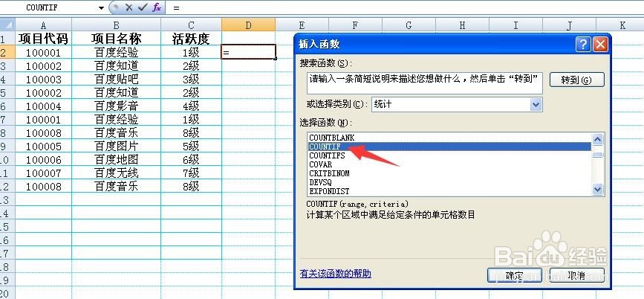Select DEVSQ in function list
The width and height of the screenshot is (644, 299).
pos(449,182)
